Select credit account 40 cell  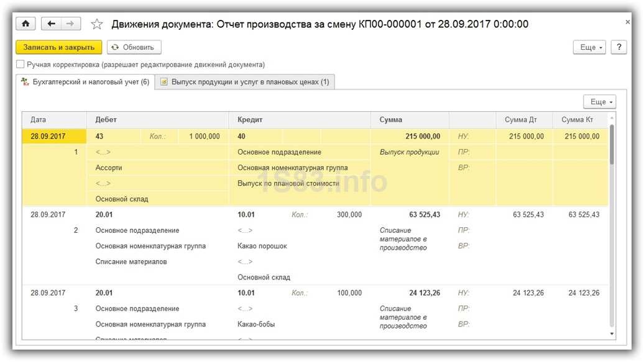coord(256,136)
